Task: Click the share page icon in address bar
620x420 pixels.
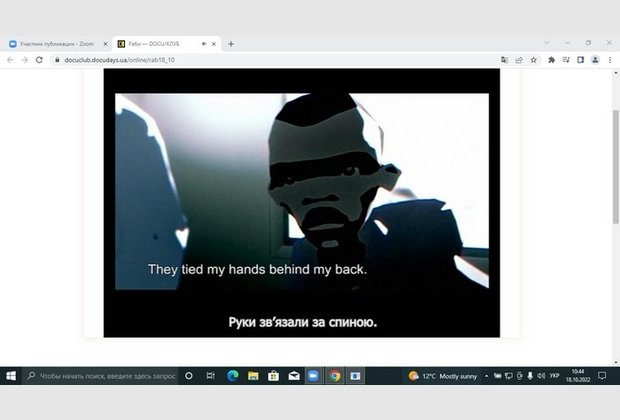Action: [x=519, y=60]
